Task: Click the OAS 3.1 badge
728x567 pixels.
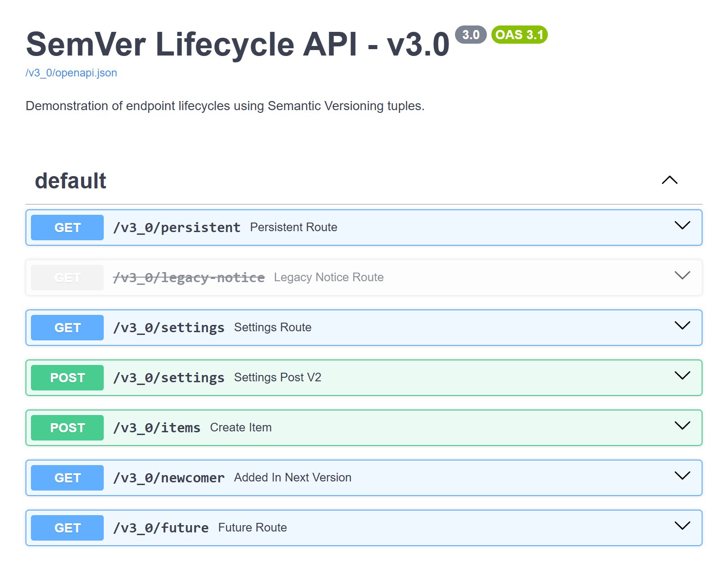Action: 520,35
